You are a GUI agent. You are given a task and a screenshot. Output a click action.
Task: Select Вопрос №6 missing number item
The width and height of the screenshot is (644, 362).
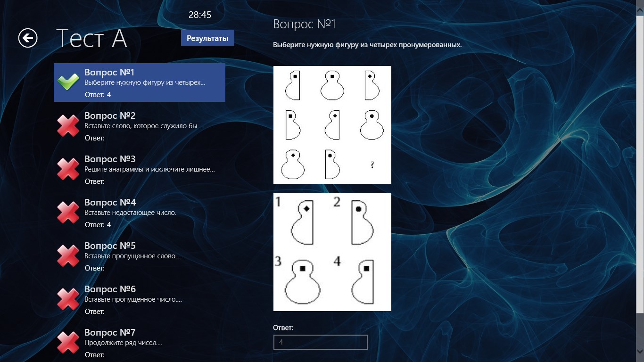[140, 299]
